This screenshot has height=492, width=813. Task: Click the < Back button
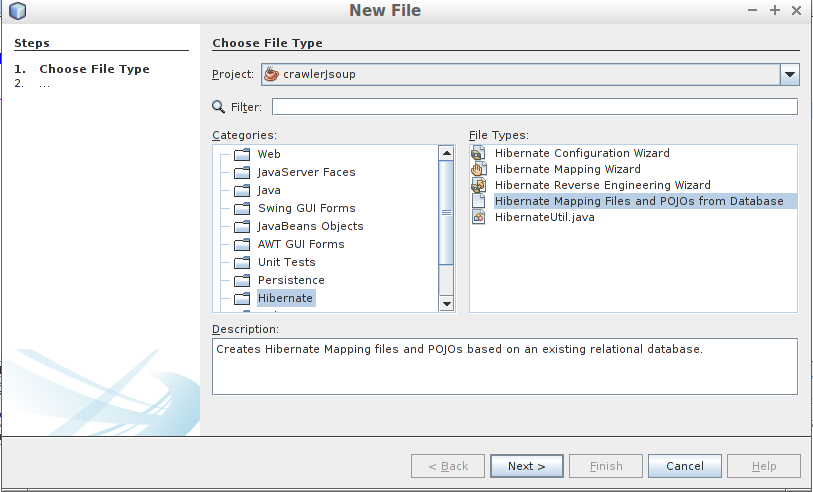click(448, 466)
